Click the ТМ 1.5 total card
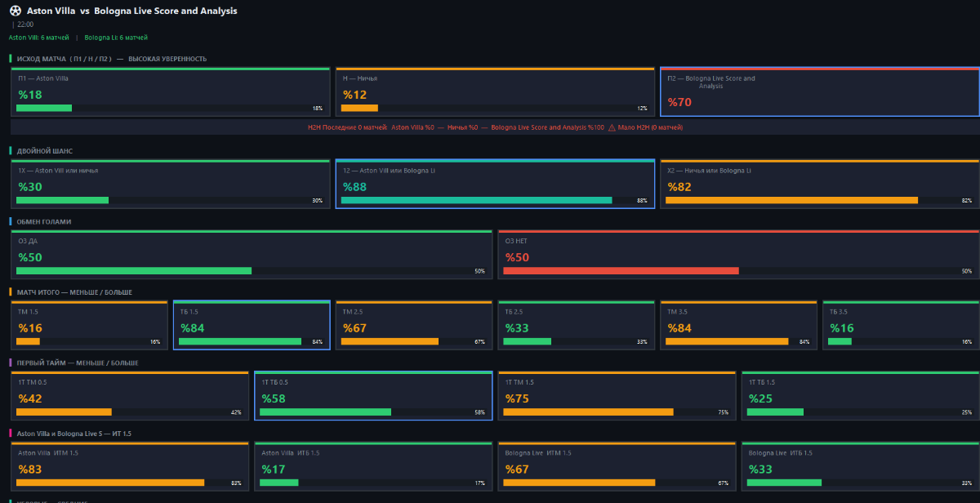980x503 pixels. 91,325
